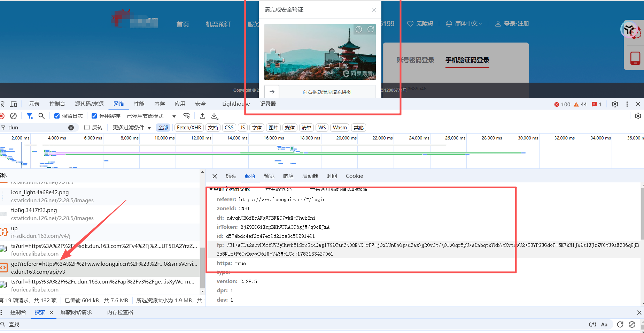The height and width of the screenshot is (333, 644).
Task: Open the 源代码/来源 DevTools tab
Action: pyautogui.click(x=90, y=104)
